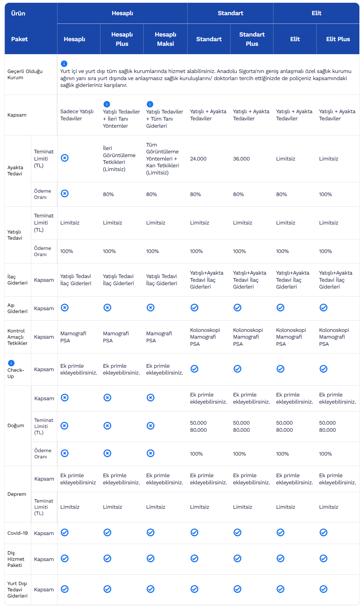364x613 pixels.
Task: Select the Hesaplı Maksi package header
Action: 165,39
